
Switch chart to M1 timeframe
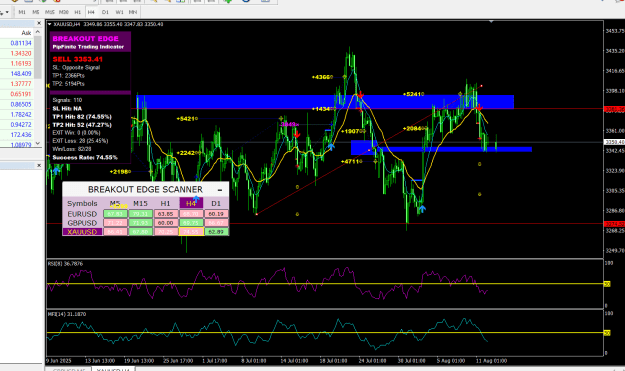[22, 12]
